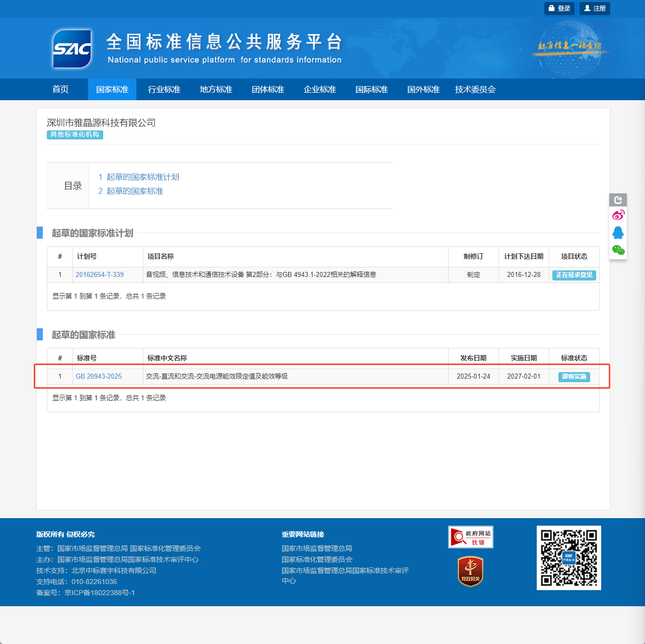645x644 pixels.
Task: Click the red 党政机关 emblem
Action: [470, 571]
